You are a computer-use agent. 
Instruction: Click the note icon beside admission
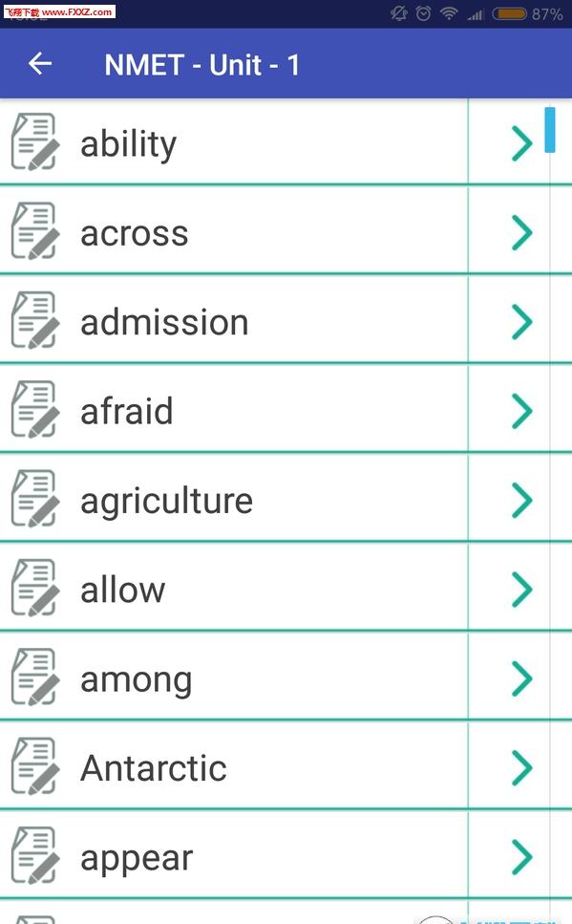(x=35, y=320)
